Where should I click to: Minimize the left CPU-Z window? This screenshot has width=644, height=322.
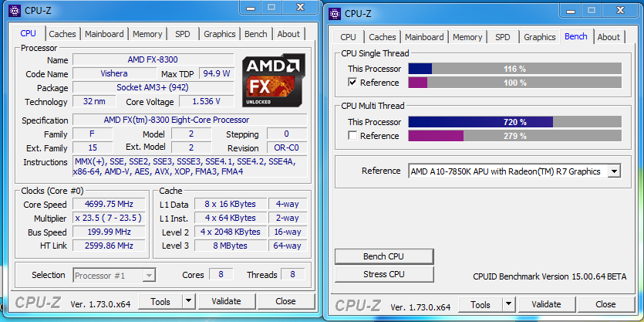[251, 8]
